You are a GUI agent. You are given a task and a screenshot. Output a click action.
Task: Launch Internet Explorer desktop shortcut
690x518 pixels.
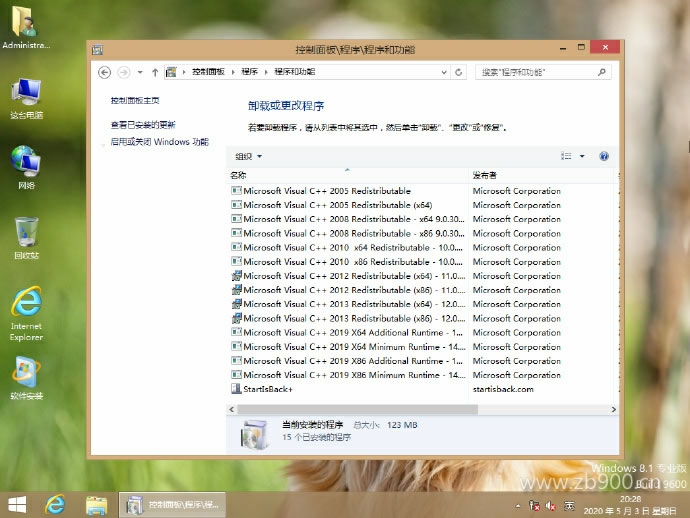(x=26, y=313)
